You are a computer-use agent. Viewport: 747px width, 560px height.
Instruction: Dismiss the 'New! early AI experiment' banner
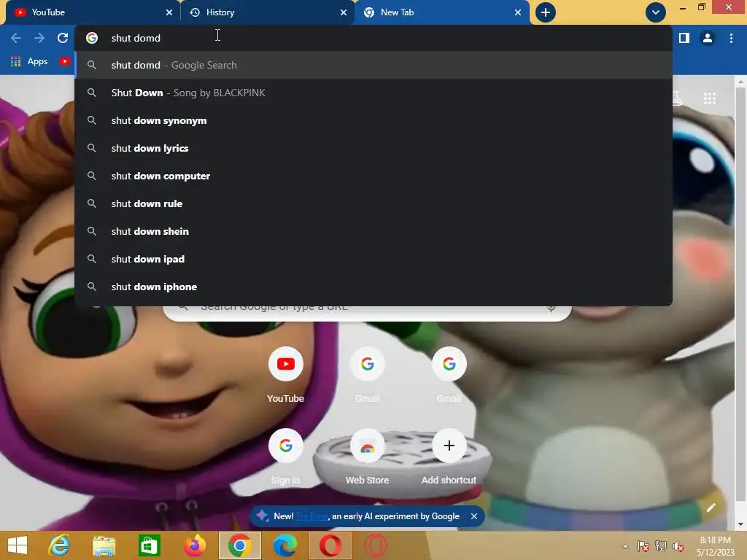point(474,516)
